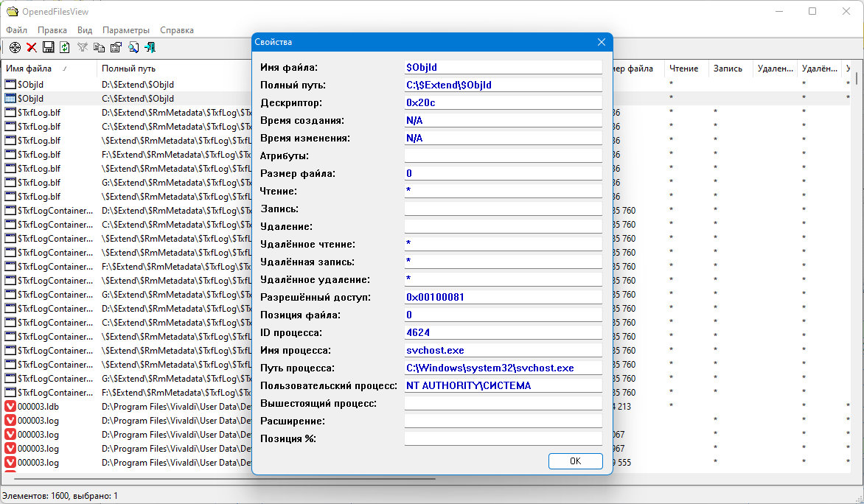
Task: Click the status bar showing Элементов: 1600
Action: pos(59,496)
